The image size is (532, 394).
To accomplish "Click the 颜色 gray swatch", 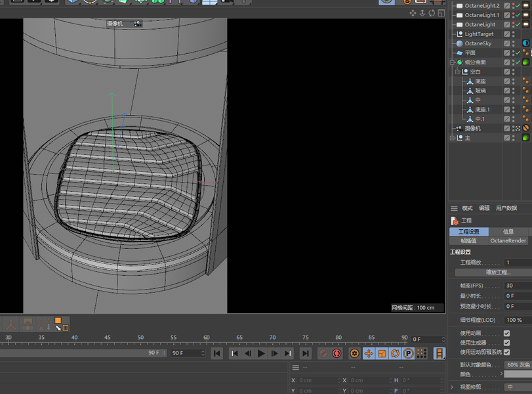I will (x=518, y=374).
